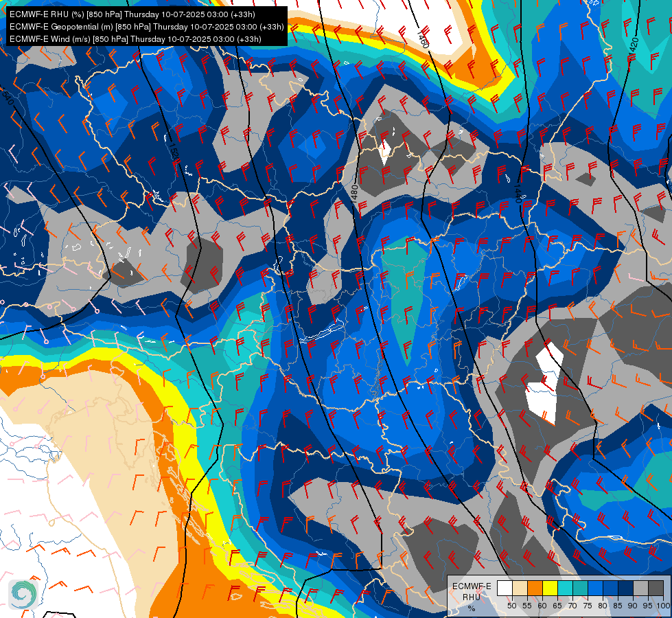Click the swirl logo icon in the corner

pyautogui.click(x=23, y=594)
